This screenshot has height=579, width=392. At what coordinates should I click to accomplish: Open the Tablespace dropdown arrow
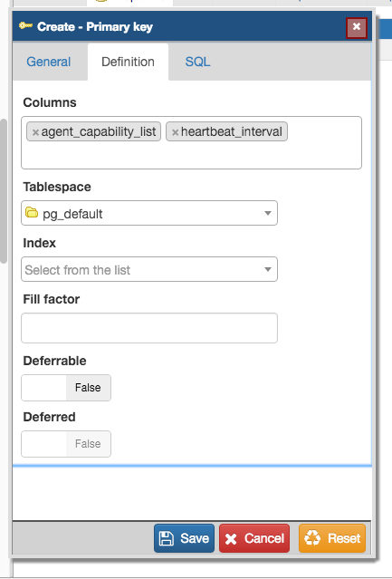pyautogui.click(x=268, y=213)
